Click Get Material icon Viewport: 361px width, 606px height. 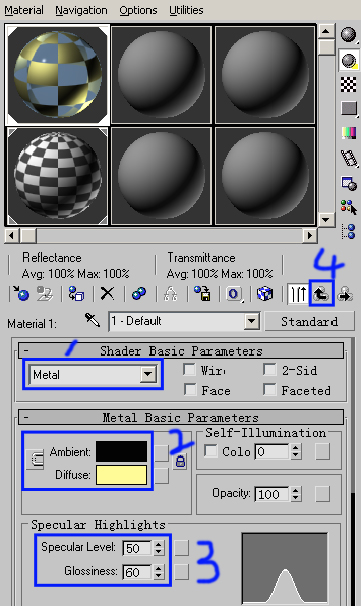tap(20, 294)
